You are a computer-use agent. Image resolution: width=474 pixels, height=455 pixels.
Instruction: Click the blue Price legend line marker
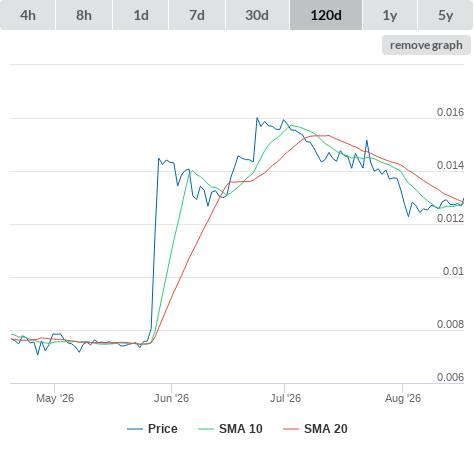click(x=135, y=429)
